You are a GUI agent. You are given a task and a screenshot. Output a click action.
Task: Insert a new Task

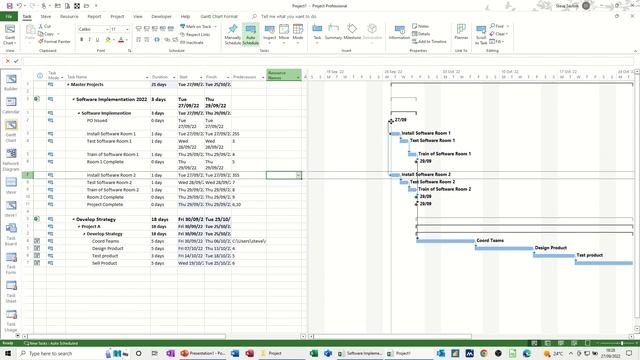click(317, 34)
